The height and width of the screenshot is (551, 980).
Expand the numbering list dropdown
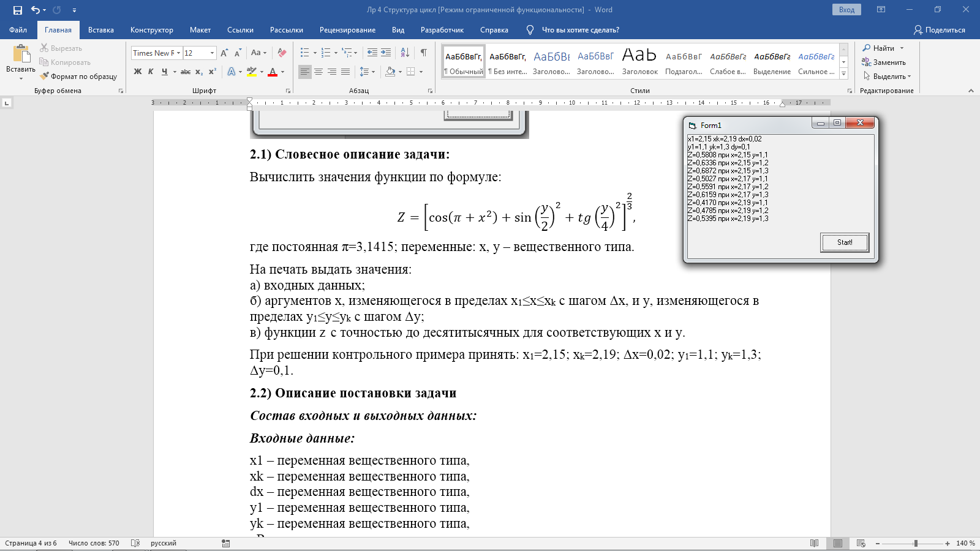click(336, 53)
